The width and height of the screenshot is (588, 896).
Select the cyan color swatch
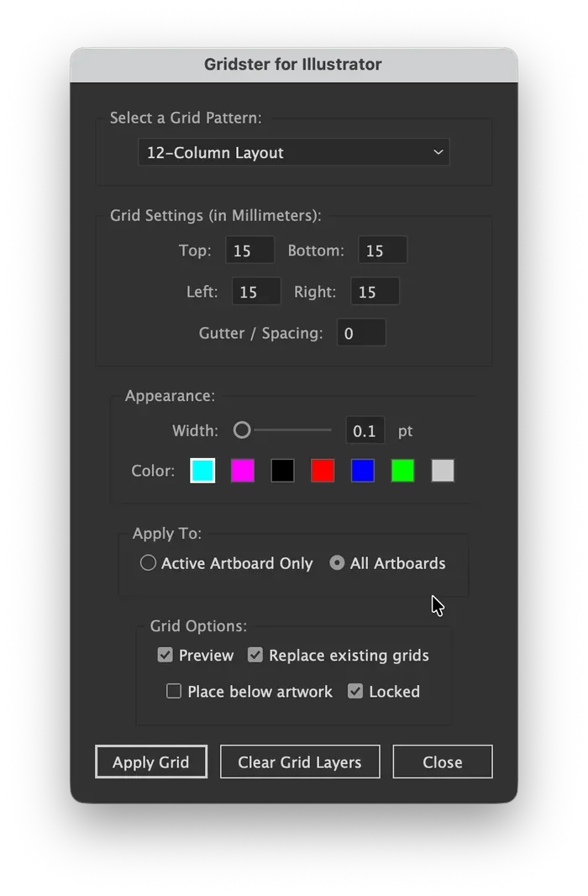pyautogui.click(x=202, y=471)
